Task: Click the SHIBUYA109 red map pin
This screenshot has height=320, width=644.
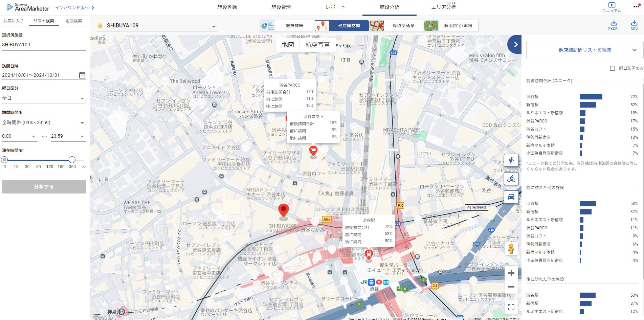Action: pos(283,211)
